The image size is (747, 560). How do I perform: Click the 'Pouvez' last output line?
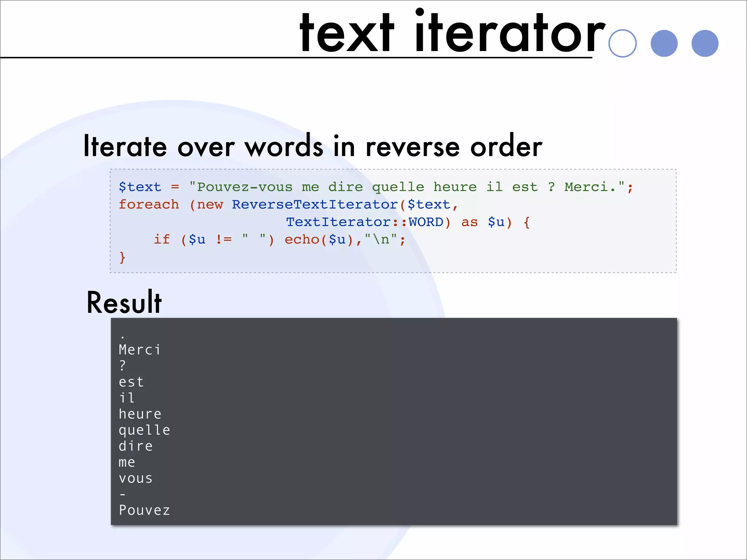pyautogui.click(x=144, y=510)
